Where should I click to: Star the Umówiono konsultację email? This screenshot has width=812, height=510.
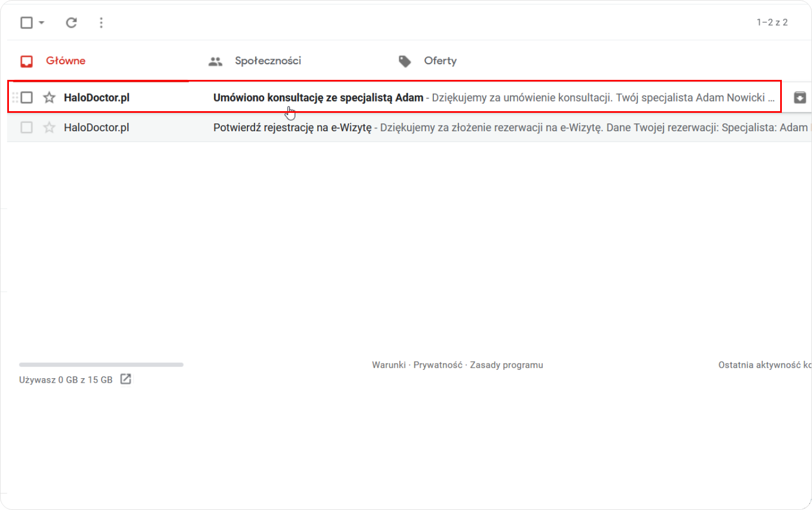coord(49,97)
